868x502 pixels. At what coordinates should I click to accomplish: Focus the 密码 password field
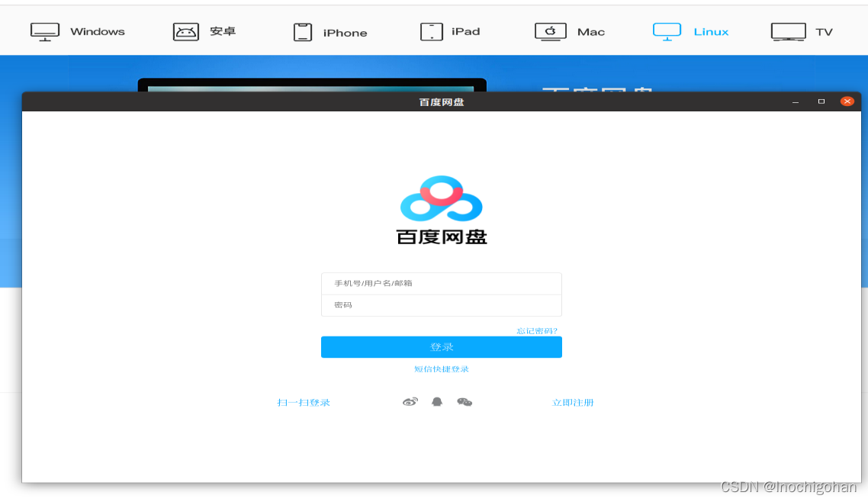point(441,305)
